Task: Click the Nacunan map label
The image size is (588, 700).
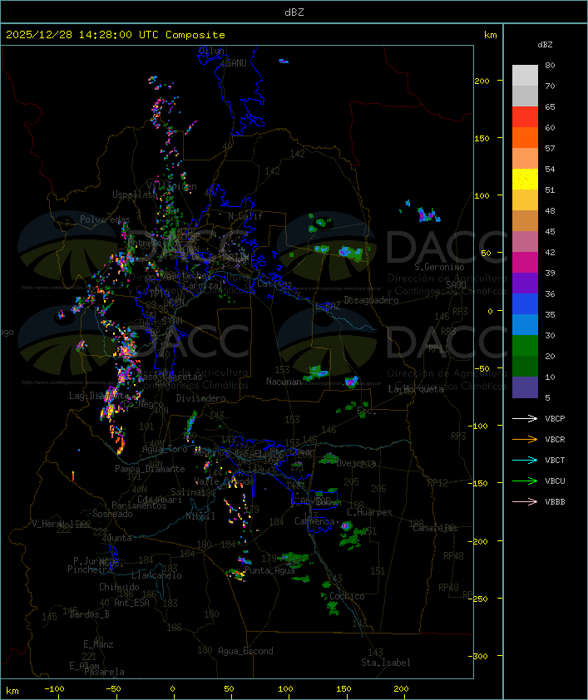Action: (284, 382)
